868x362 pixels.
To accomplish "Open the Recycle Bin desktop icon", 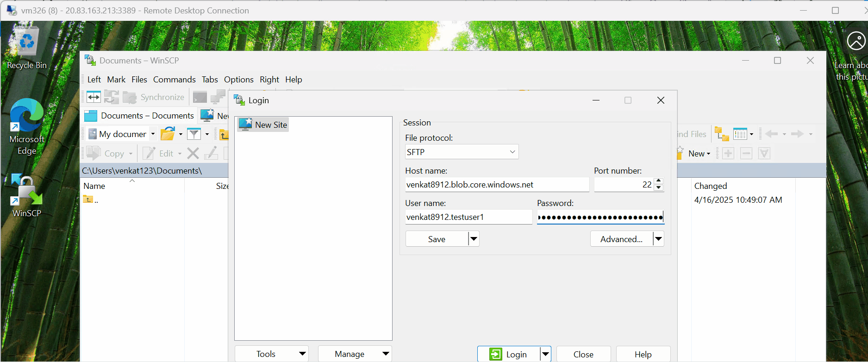I will [27, 47].
